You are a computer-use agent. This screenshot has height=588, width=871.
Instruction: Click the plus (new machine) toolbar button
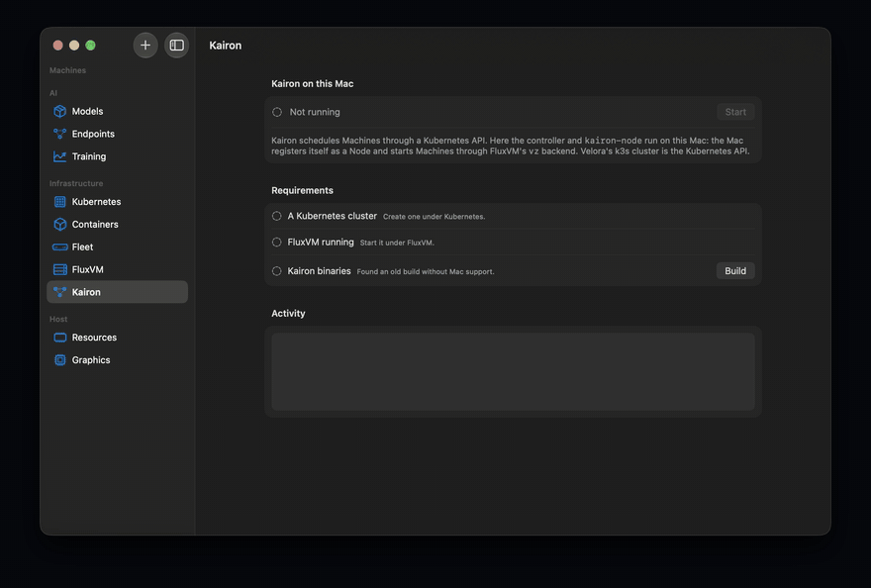(145, 45)
